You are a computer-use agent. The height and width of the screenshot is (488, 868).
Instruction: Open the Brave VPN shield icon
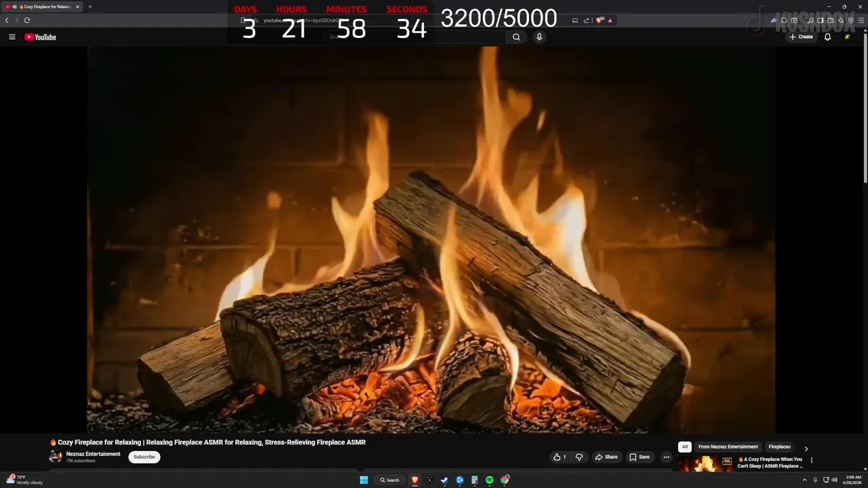(x=851, y=20)
